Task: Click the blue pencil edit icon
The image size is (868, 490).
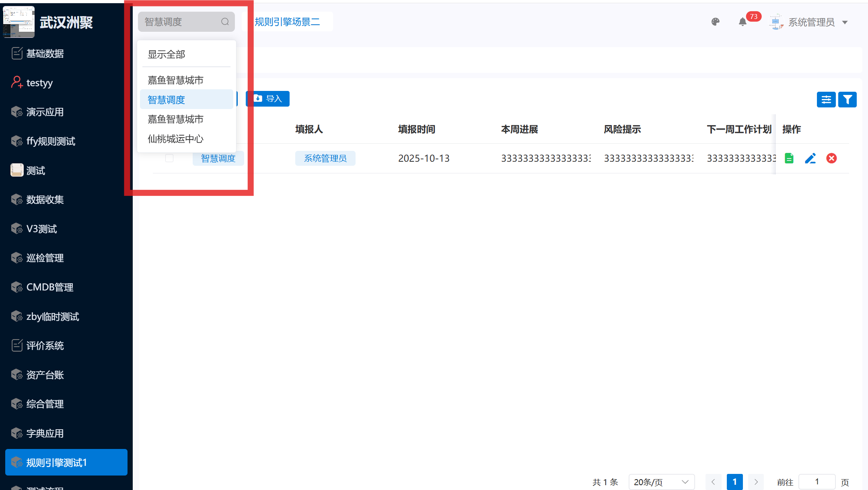Action: click(810, 158)
